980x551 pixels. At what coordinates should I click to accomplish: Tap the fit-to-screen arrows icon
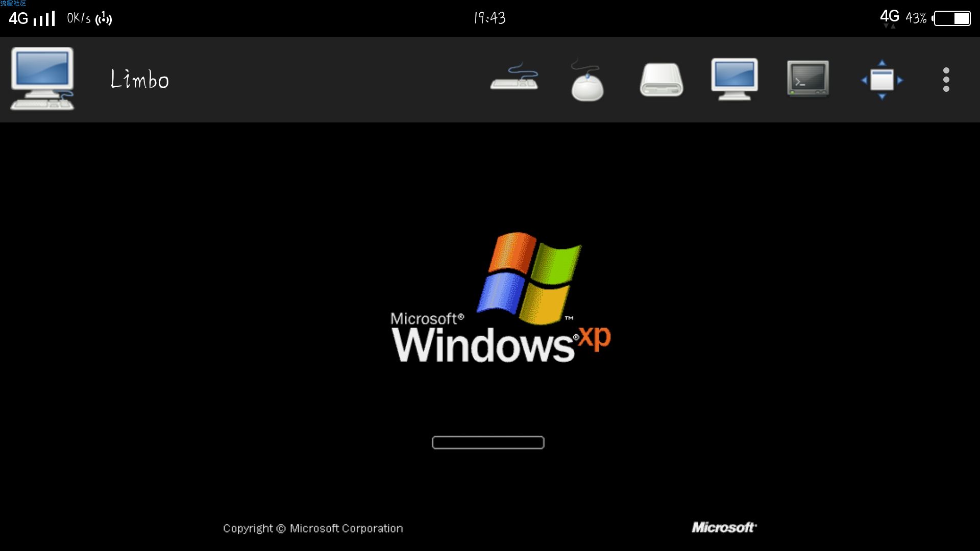tap(882, 80)
